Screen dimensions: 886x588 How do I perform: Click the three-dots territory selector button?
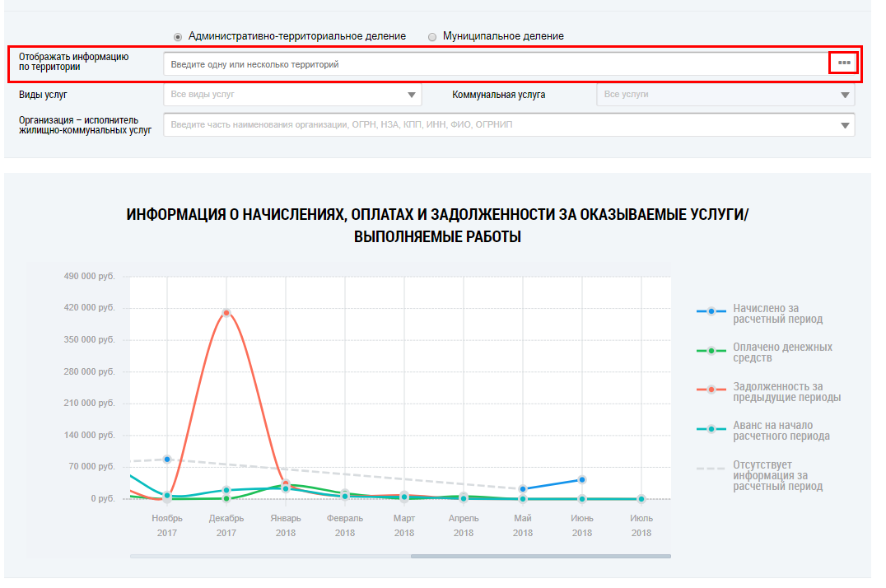(x=843, y=63)
